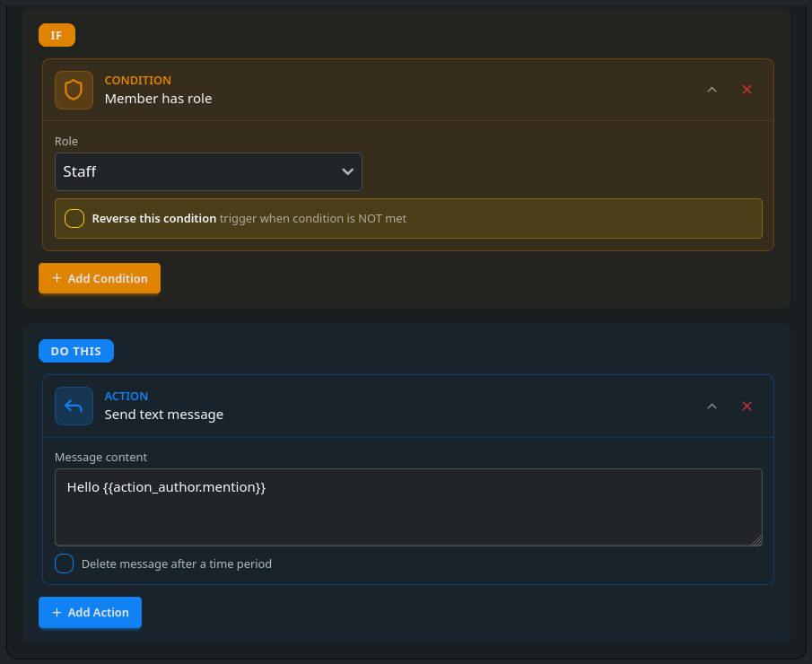The image size is (812, 664).
Task: Click the reply arrow icon on the Action card
Action: point(74,406)
